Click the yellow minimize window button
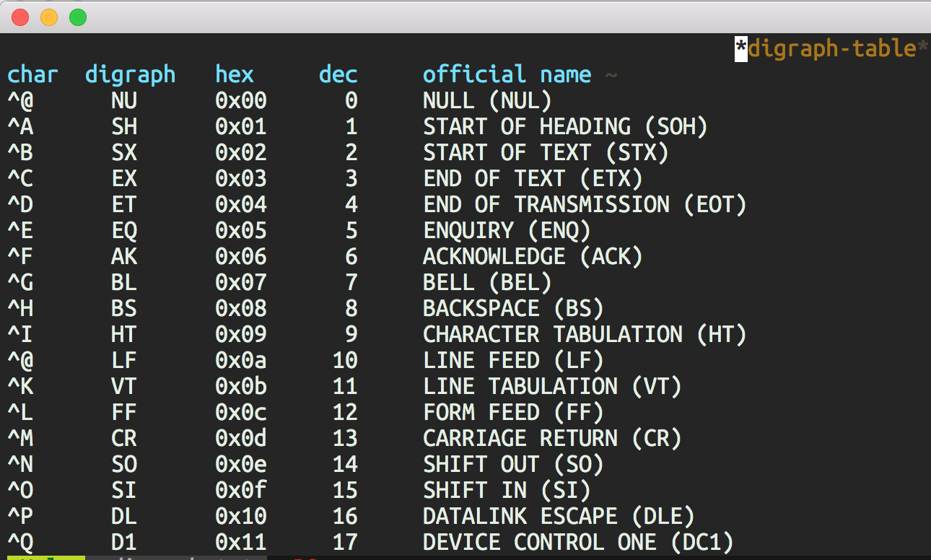The height and width of the screenshot is (560, 931). click(49, 17)
